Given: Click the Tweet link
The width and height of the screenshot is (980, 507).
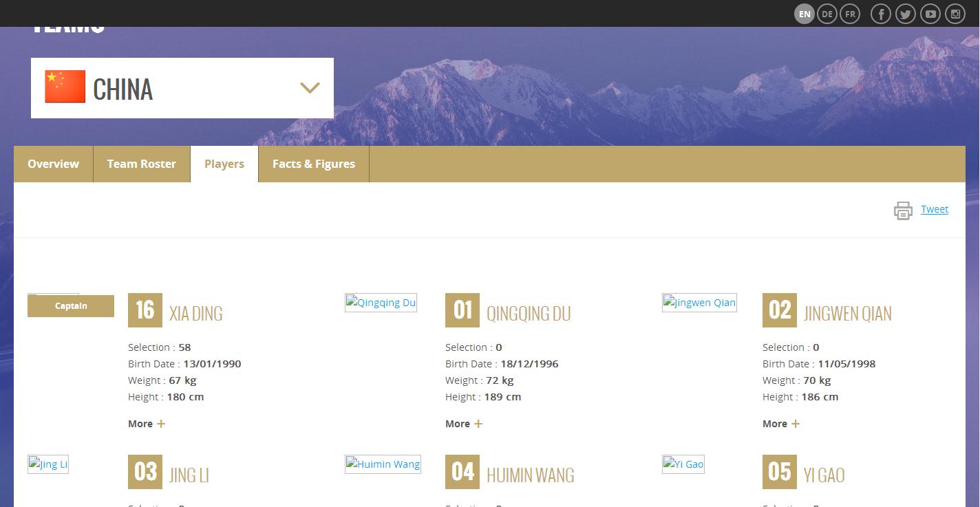Looking at the screenshot, I should point(935,209).
